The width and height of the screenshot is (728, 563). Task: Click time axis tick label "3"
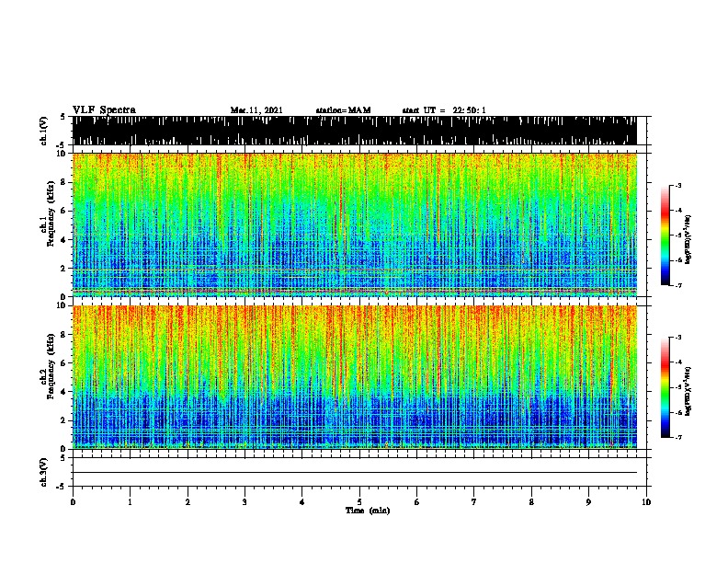coord(245,502)
